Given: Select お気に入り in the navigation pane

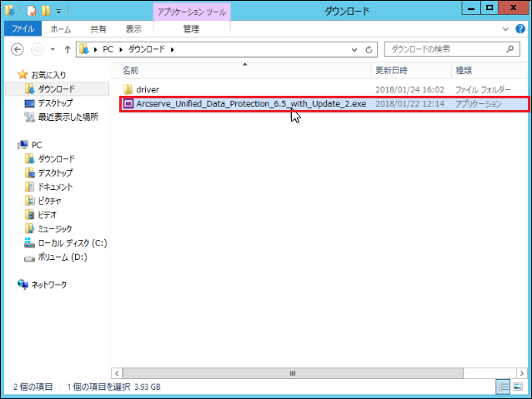Looking at the screenshot, I should [48, 75].
